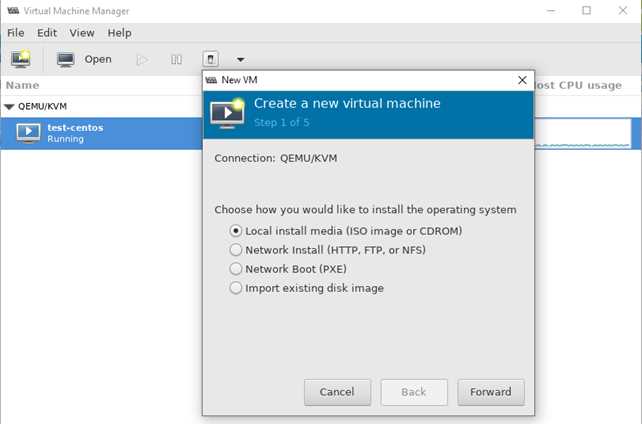Click the 'Running' status text
Screen dimensions: 642x424
click(66, 139)
